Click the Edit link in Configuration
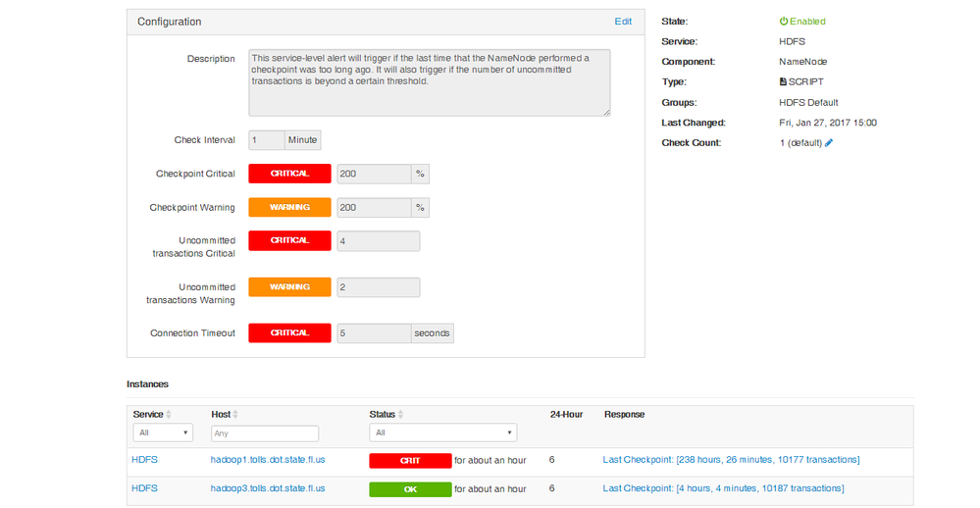 coord(623,22)
